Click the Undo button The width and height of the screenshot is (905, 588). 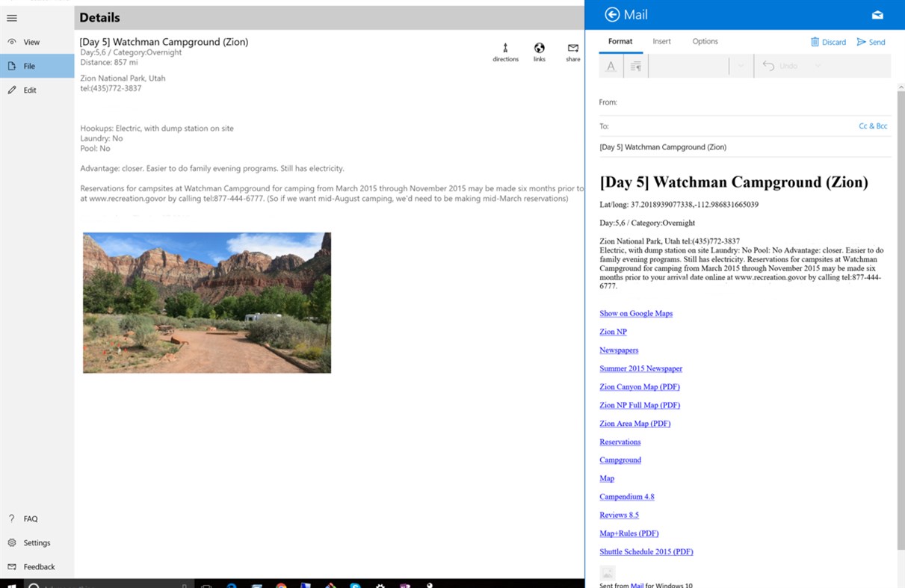pos(781,66)
